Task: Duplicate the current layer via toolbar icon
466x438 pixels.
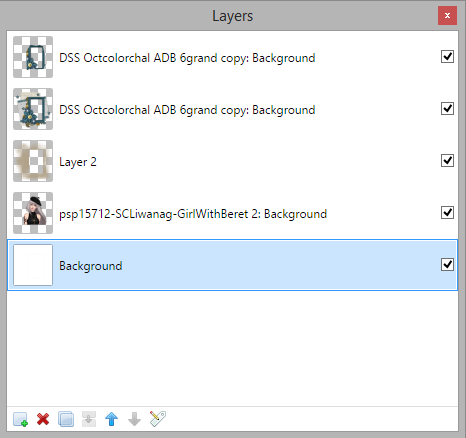Action: coord(66,419)
